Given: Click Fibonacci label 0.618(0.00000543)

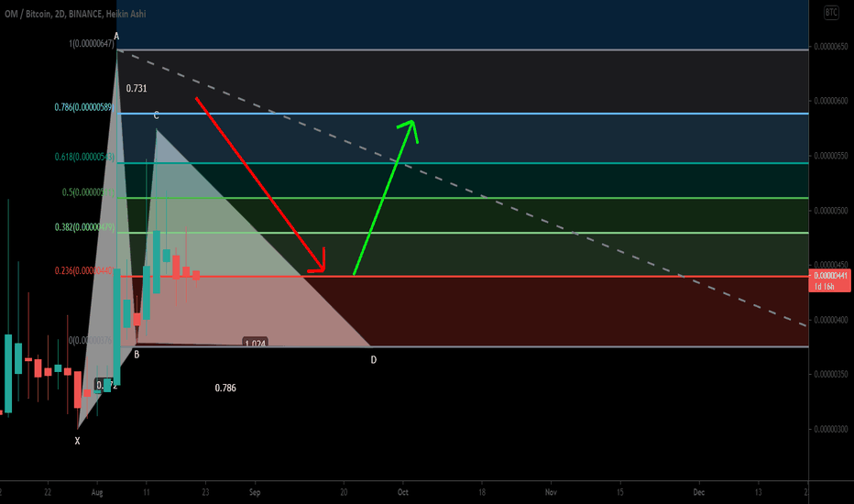Looking at the screenshot, I should [84, 157].
